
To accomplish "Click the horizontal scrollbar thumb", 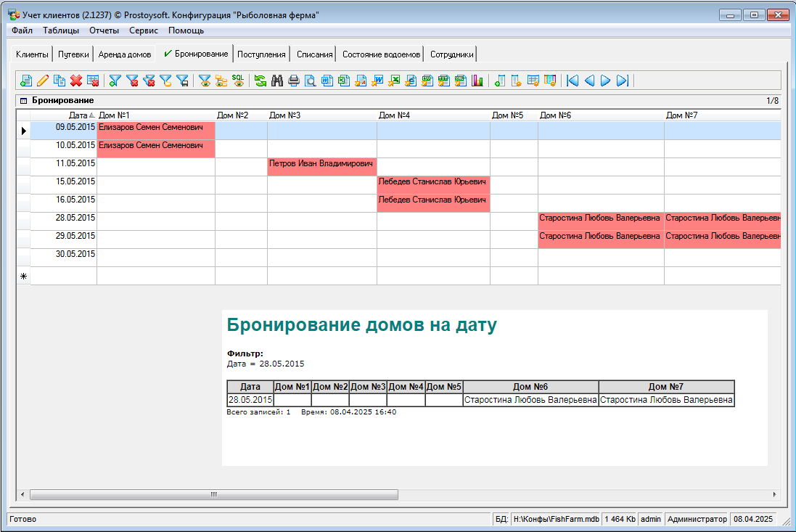I will [x=213, y=494].
